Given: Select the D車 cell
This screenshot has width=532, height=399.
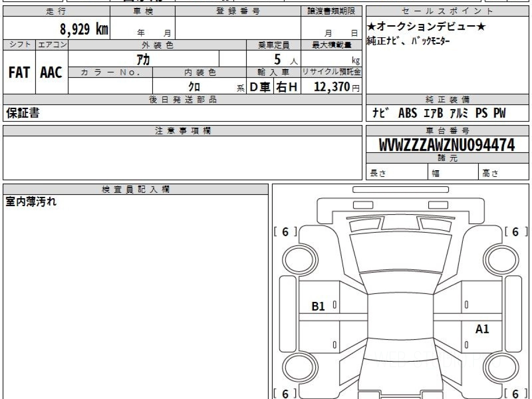Looking at the screenshot, I should pos(260,87).
